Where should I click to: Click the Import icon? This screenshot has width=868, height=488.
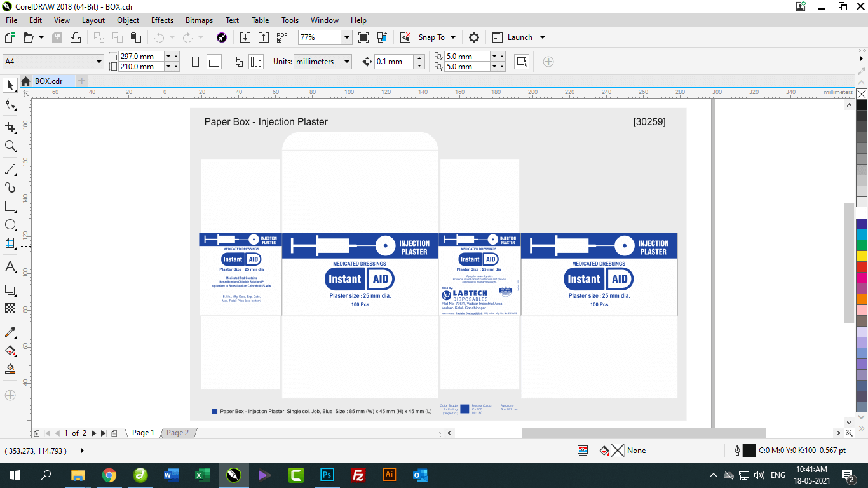click(245, 37)
